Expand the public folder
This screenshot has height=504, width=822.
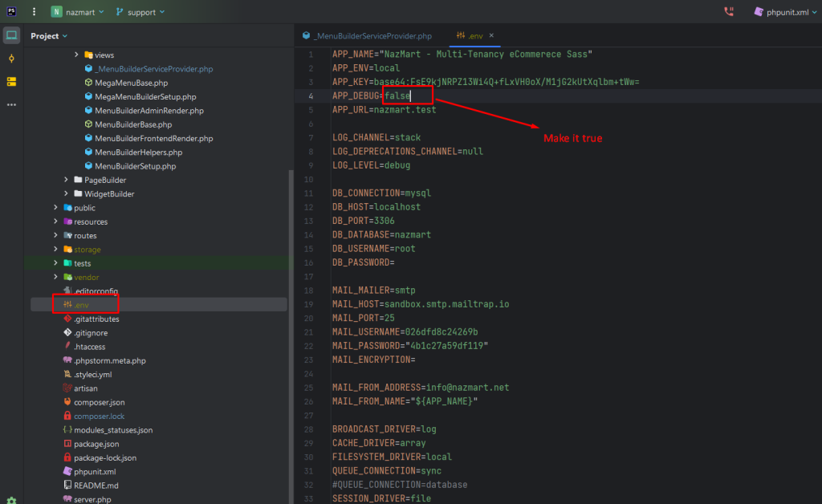click(55, 208)
